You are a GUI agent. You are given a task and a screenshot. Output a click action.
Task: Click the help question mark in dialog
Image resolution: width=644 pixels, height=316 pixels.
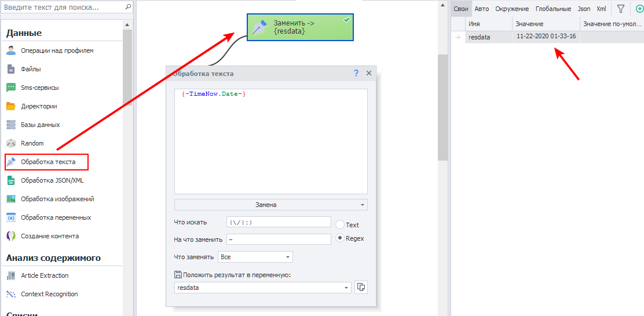point(356,73)
